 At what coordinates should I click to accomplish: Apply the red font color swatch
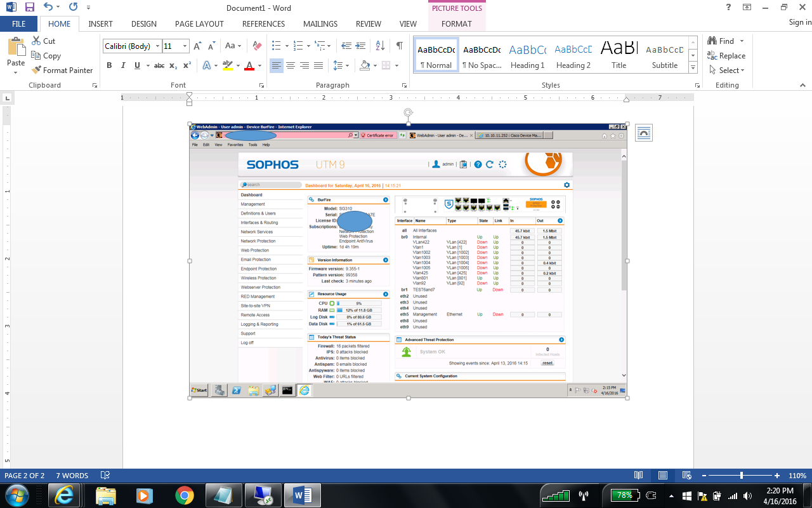(249, 65)
